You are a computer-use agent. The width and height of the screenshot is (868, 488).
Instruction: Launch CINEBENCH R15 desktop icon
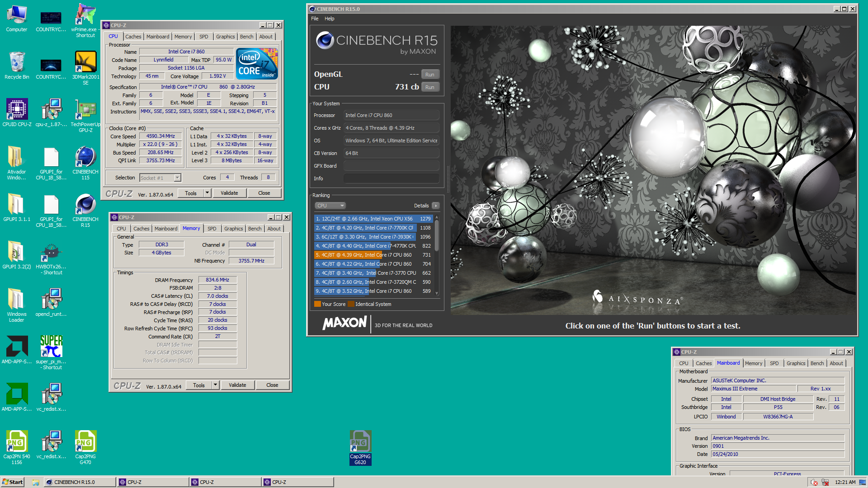click(x=85, y=210)
